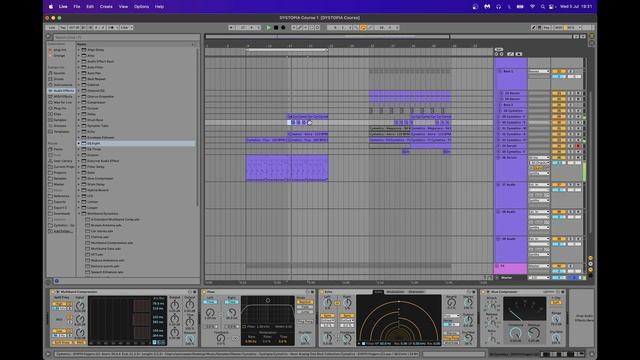Open macOS Control Center

[x=551, y=7]
